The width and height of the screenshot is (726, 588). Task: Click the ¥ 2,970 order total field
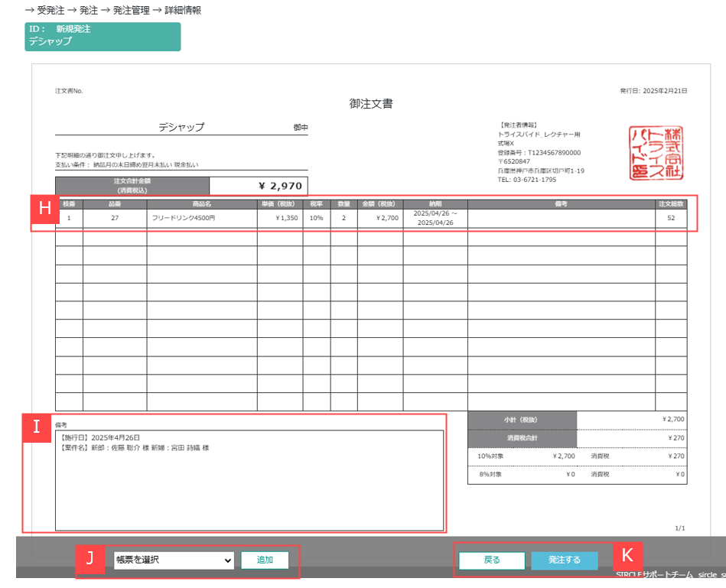[x=258, y=186]
